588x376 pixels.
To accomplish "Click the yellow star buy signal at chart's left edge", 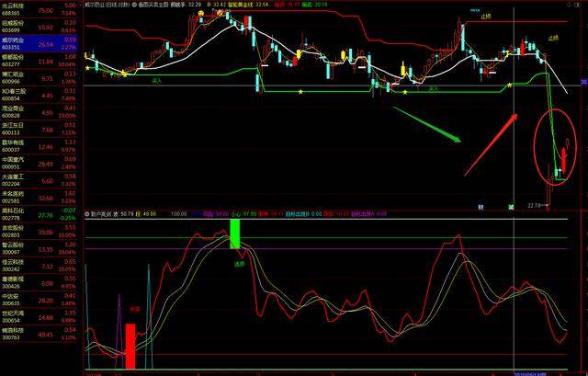I will pyautogui.click(x=87, y=67).
